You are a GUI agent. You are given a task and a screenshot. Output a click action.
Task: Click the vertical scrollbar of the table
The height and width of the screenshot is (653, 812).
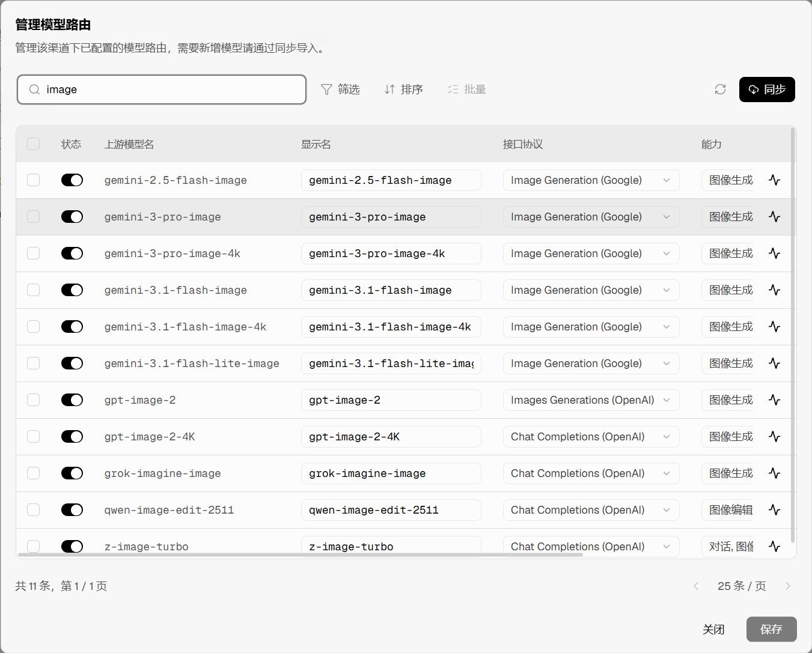tap(793, 335)
